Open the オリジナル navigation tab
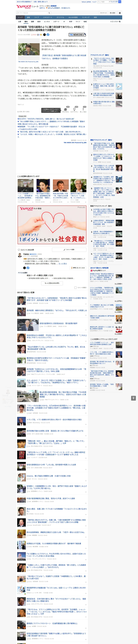This screenshot has height=644, width=138. point(60,17)
